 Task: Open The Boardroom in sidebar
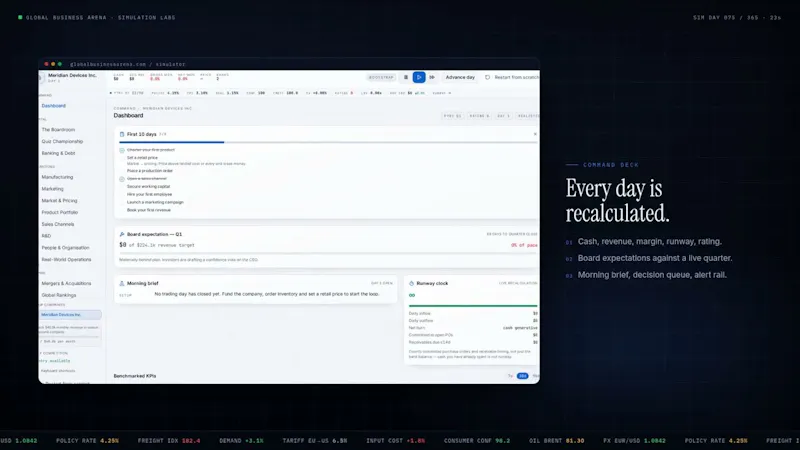coord(58,130)
